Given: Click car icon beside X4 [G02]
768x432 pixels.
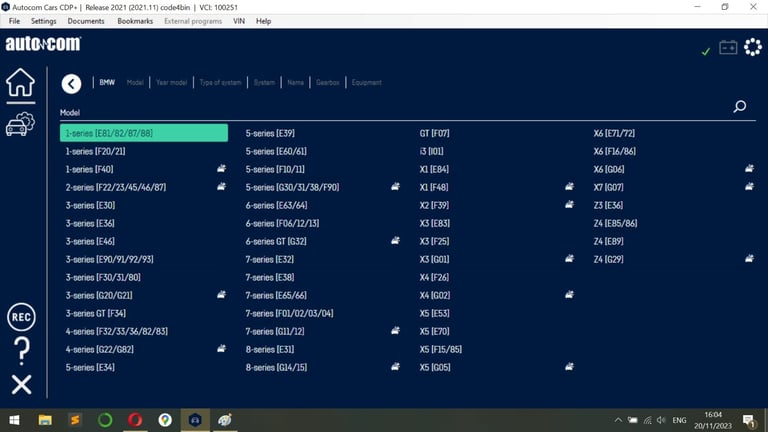Looking at the screenshot, I should 569,294.
